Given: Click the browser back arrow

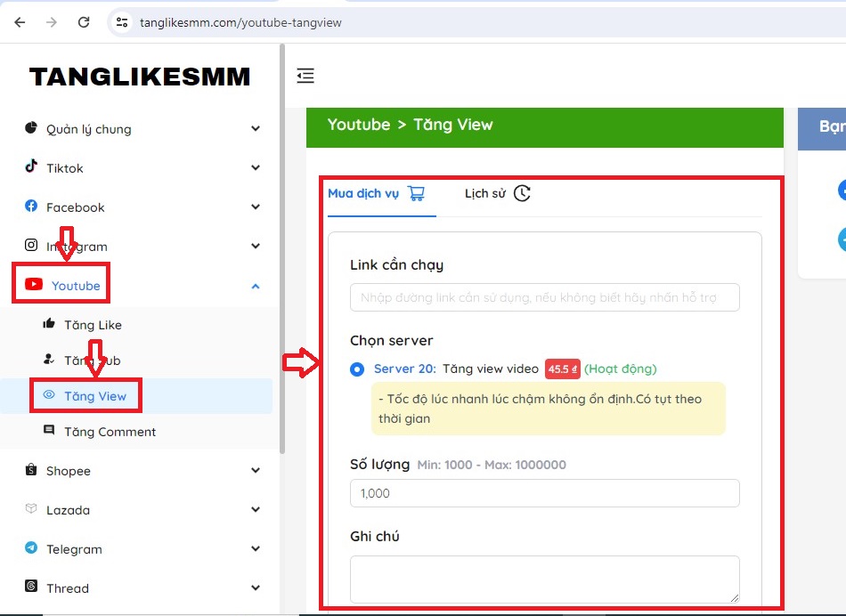Looking at the screenshot, I should pyautogui.click(x=20, y=22).
